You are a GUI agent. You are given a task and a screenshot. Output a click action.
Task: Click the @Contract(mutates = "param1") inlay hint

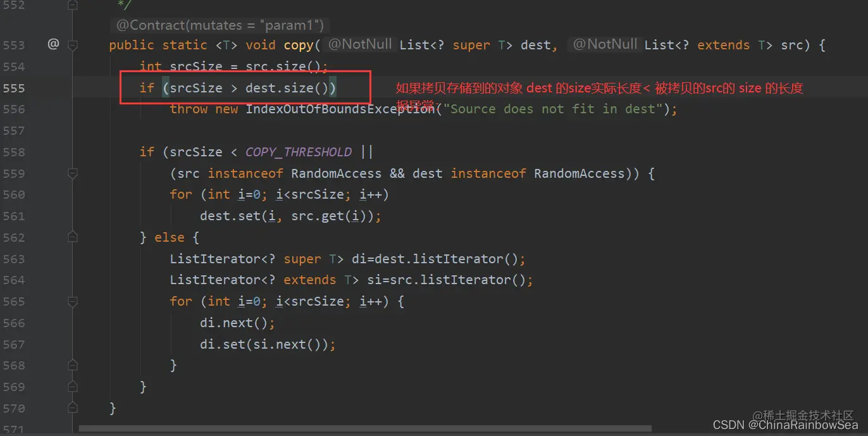point(220,25)
